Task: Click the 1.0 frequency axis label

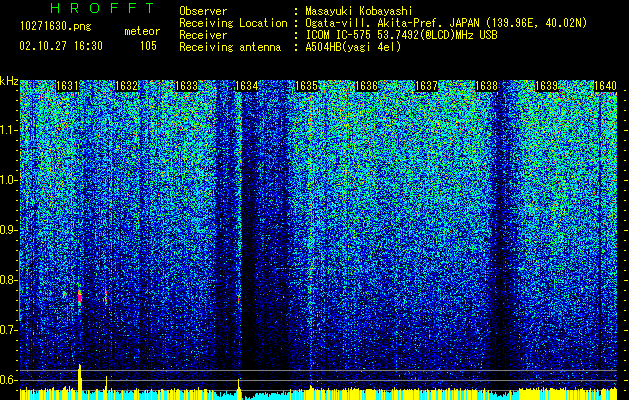Action: tap(8, 180)
